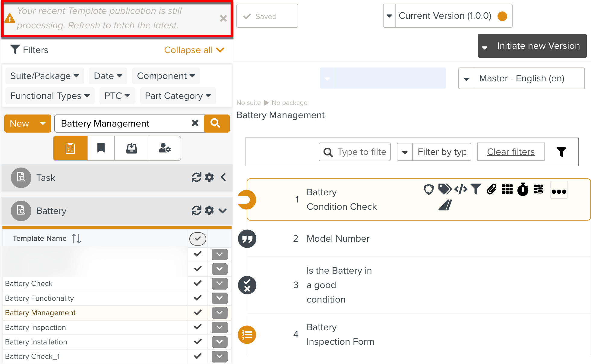Expand the dropdown for Battery Check row
This screenshot has height=364, width=591.
(220, 283)
